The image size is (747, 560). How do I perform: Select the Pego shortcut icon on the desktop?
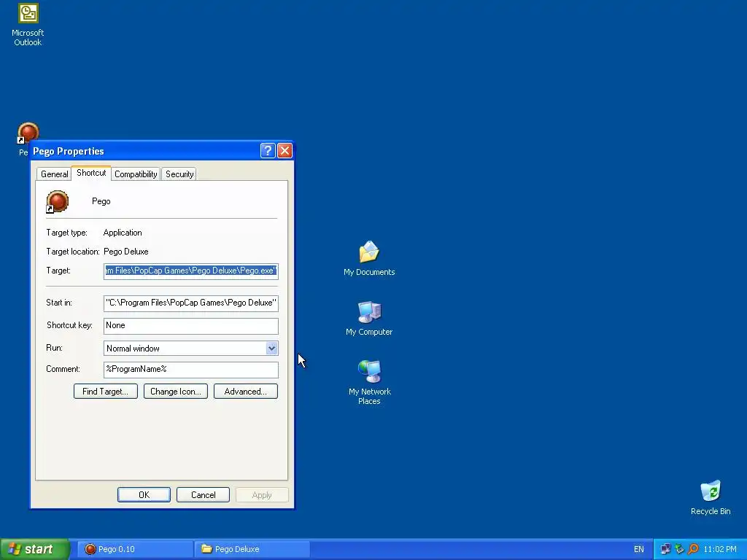coord(28,133)
